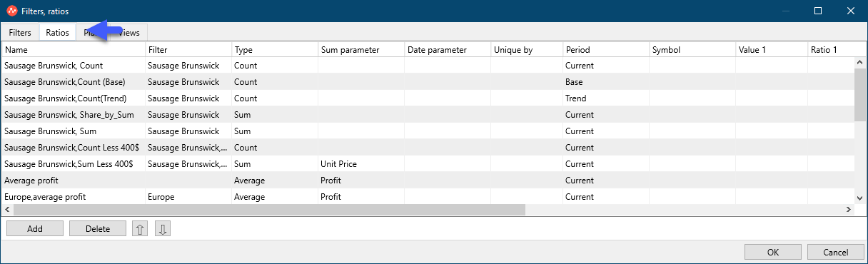Click the Filter column header
Viewport: 868px width, 264px height.
188,50
